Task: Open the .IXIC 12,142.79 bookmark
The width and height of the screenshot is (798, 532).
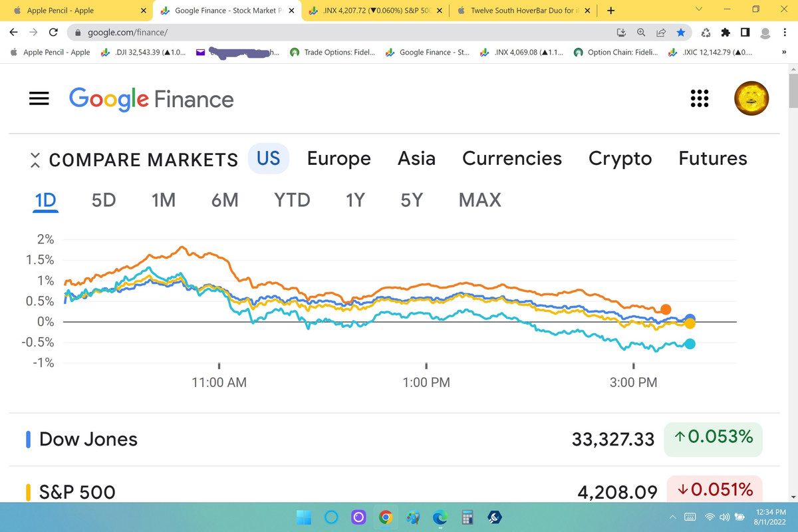Action: pyautogui.click(x=711, y=52)
